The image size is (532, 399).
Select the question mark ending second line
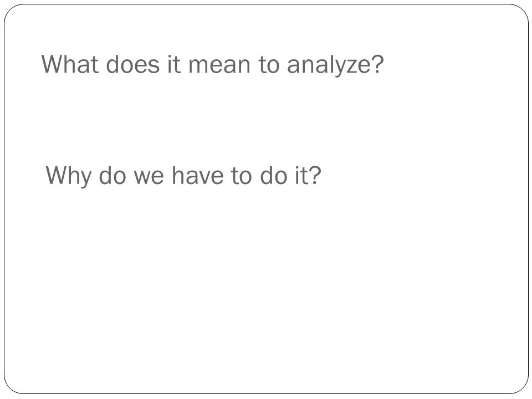coord(315,176)
